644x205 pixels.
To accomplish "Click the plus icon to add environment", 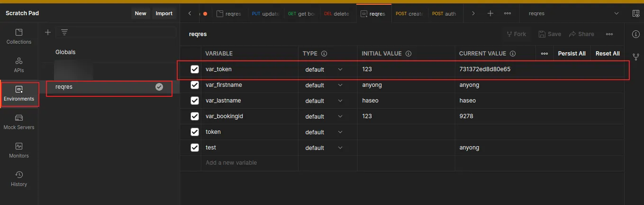I will click(x=47, y=32).
